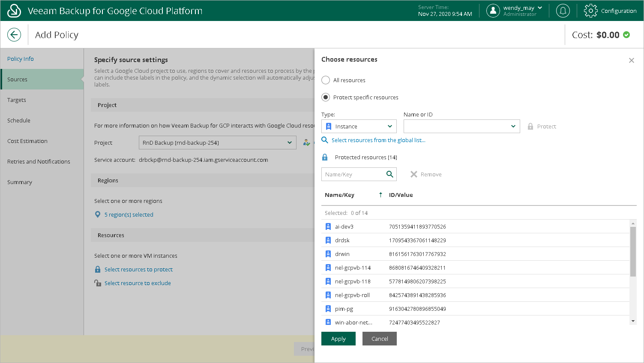Click the instance icon for nel-gcpvb-114

tap(328, 268)
